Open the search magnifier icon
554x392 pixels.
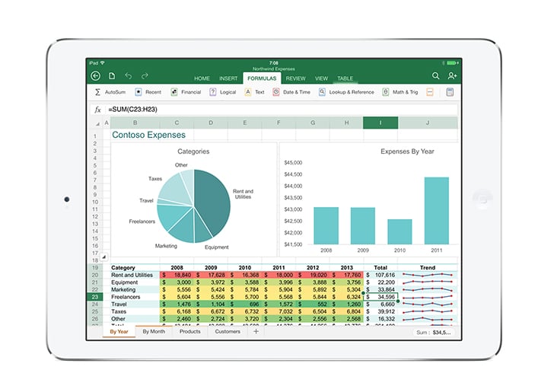[x=435, y=75]
